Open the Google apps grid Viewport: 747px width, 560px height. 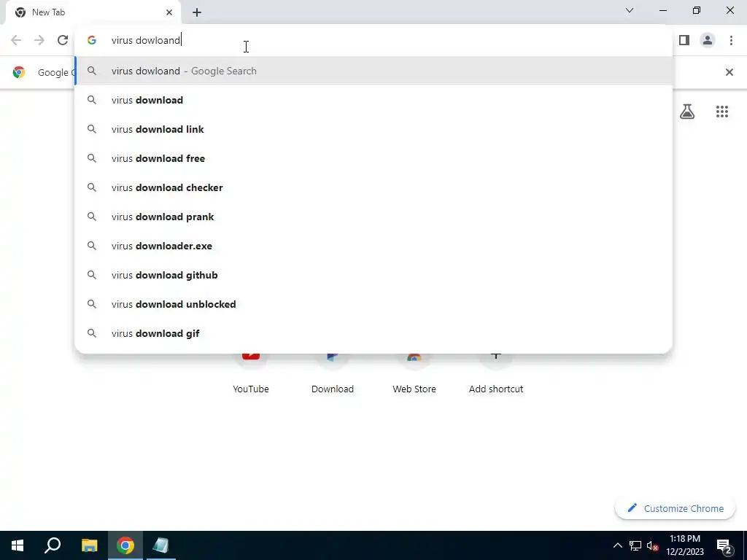pyautogui.click(x=721, y=112)
